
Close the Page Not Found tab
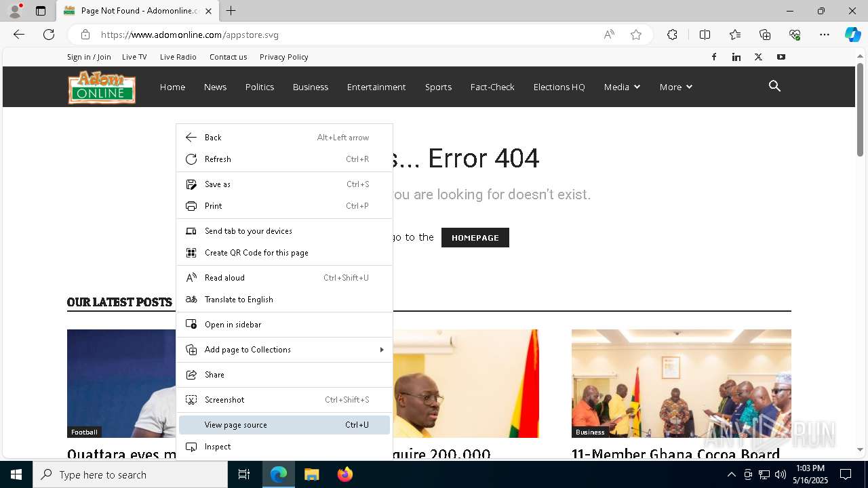208,11
